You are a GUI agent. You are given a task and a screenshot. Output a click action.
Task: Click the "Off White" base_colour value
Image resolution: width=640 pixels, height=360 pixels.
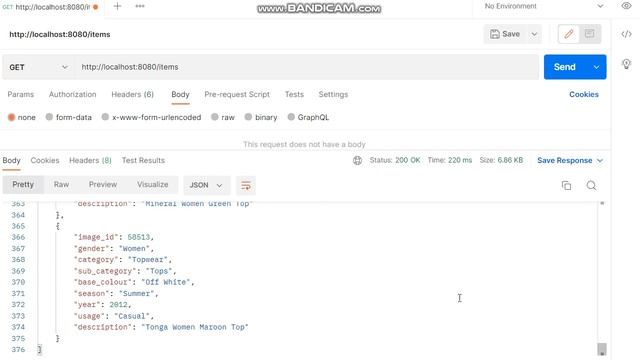coord(166,282)
